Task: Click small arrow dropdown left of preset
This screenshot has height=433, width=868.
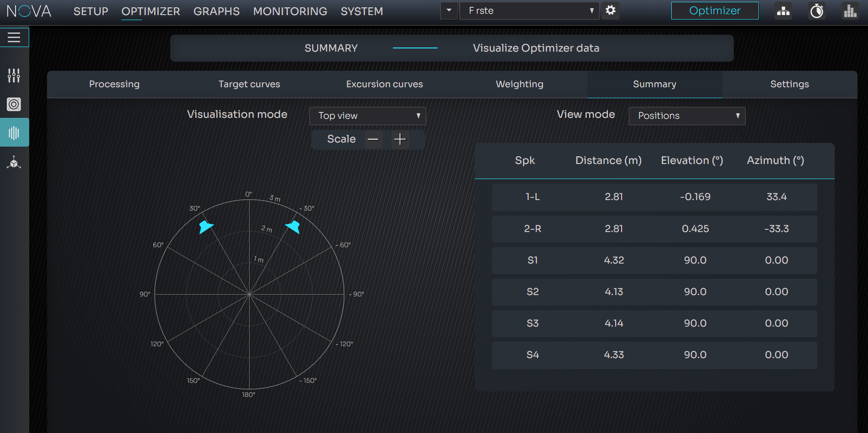Action: pos(449,11)
